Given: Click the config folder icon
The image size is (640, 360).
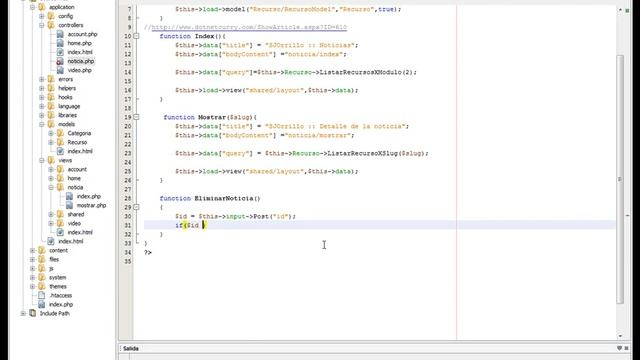Looking at the screenshot, I should (x=51, y=16).
